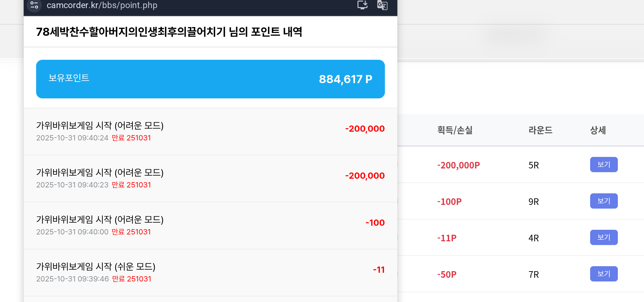Click the 상세 column header
The image size is (644, 302).
(x=598, y=130)
